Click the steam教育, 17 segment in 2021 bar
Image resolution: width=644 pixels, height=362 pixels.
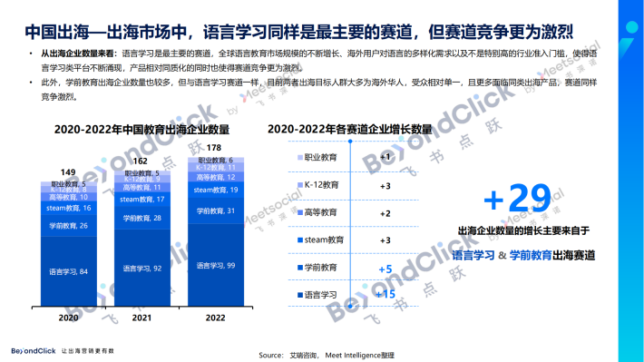[142, 200]
